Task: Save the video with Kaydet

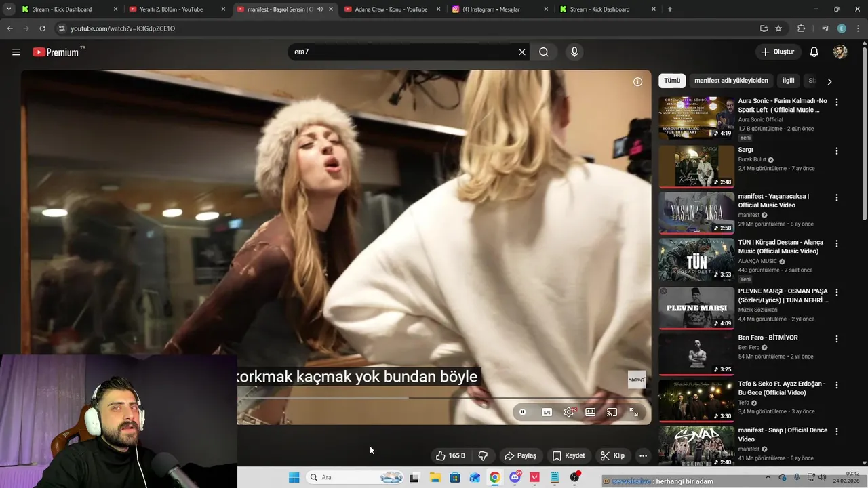Action: coord(568,455)
